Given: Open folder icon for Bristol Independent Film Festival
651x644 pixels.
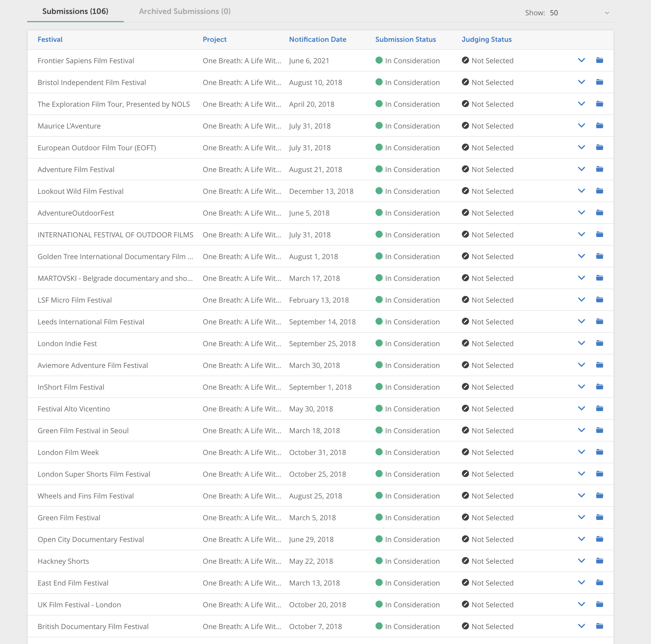Looking at the screenshot, I should tap(600, 82).
